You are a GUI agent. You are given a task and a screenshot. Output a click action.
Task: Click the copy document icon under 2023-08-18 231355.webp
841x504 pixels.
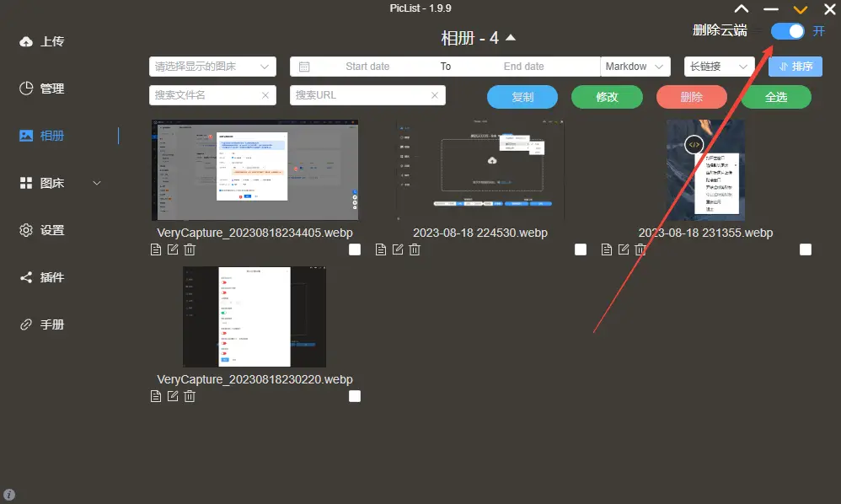click(x=607, y=249)
